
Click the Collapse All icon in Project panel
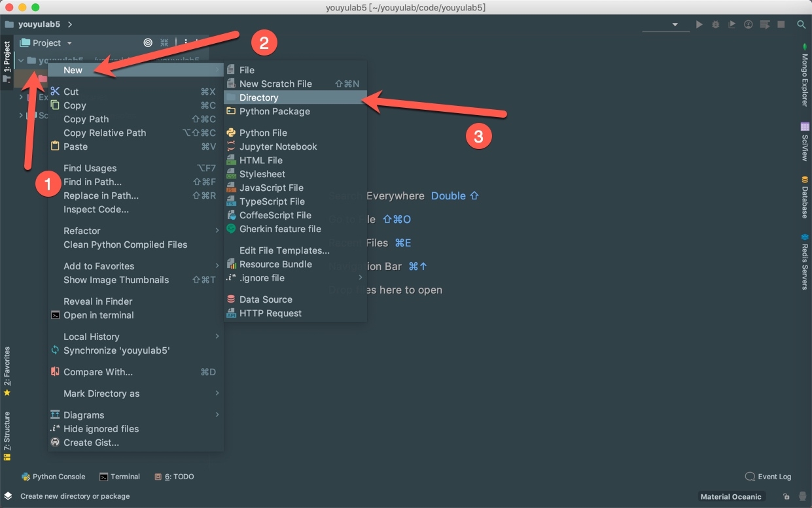pos(164,42)
